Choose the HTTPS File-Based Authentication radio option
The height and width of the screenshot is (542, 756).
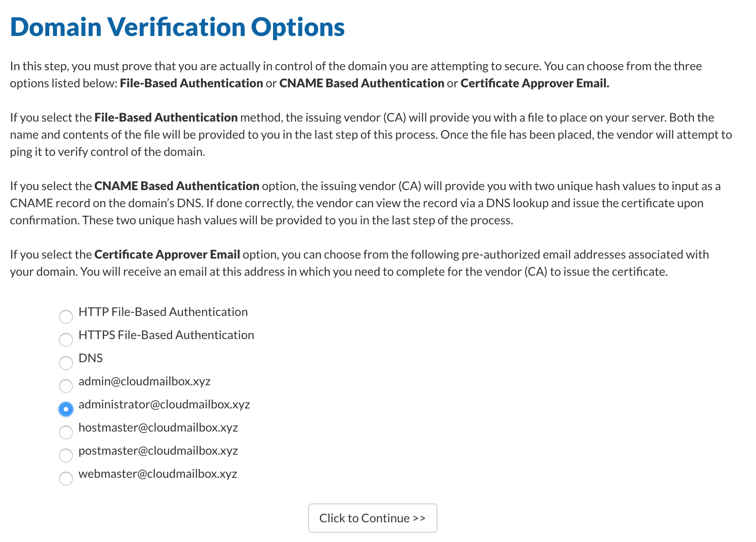tap(66, 340)
